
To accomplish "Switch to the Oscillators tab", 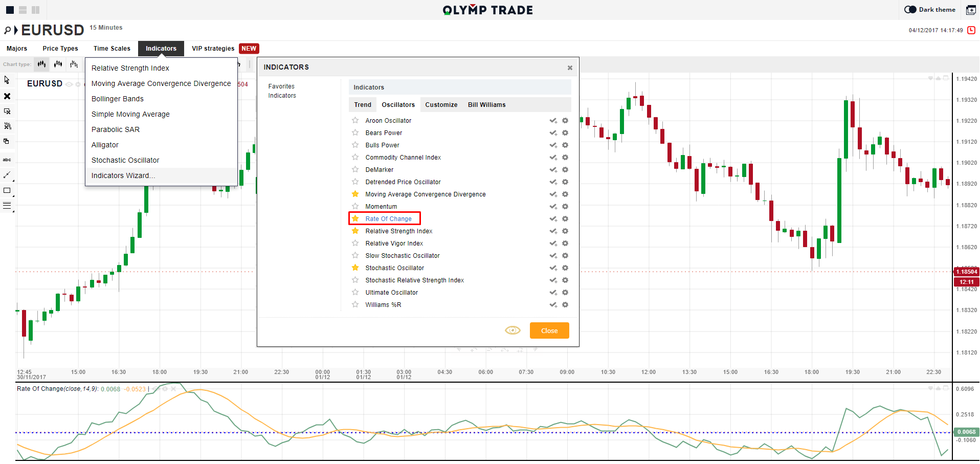I will (x=398, y=105).
